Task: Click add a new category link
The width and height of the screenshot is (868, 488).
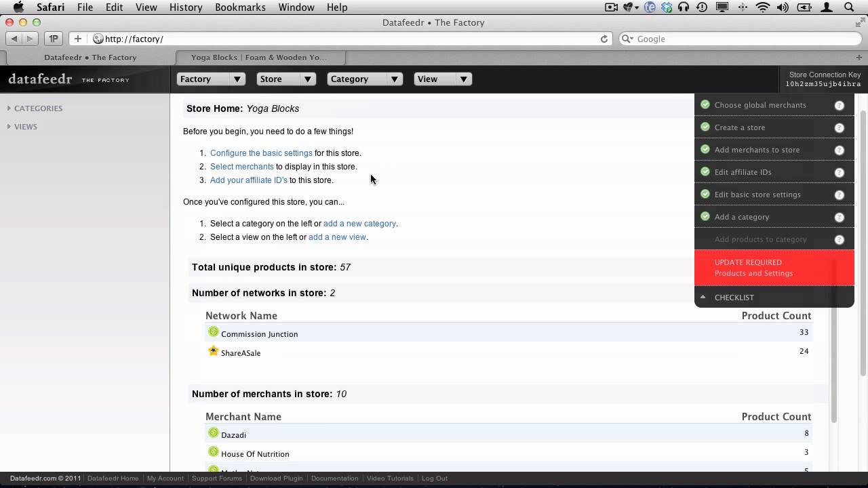Action: [359, 224]
